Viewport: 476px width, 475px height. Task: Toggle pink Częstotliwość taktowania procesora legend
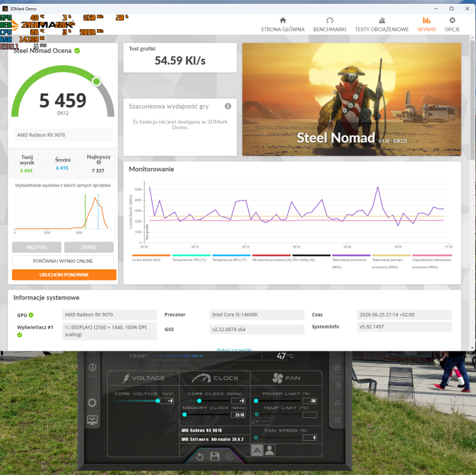point(432,262)
